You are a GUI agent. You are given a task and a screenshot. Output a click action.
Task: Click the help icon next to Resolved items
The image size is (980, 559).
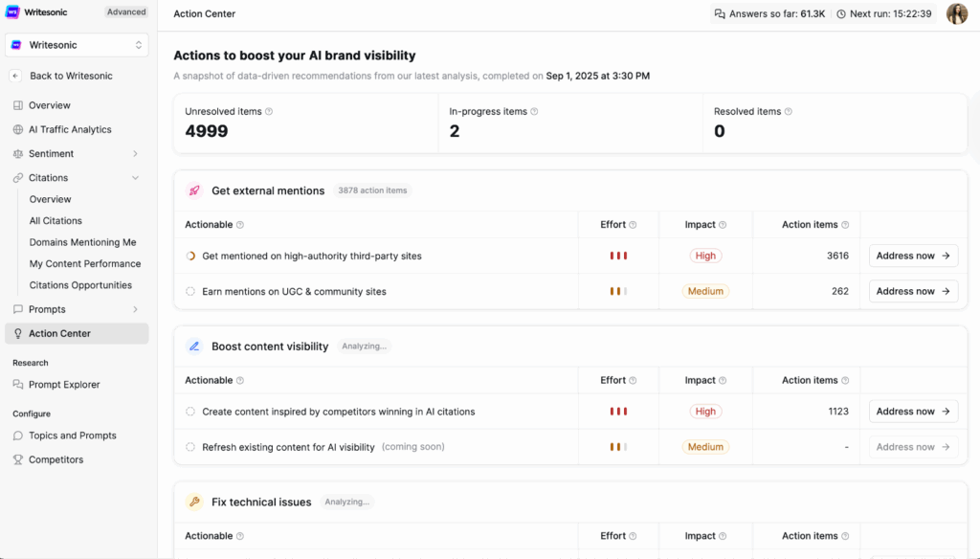(788, 112)
